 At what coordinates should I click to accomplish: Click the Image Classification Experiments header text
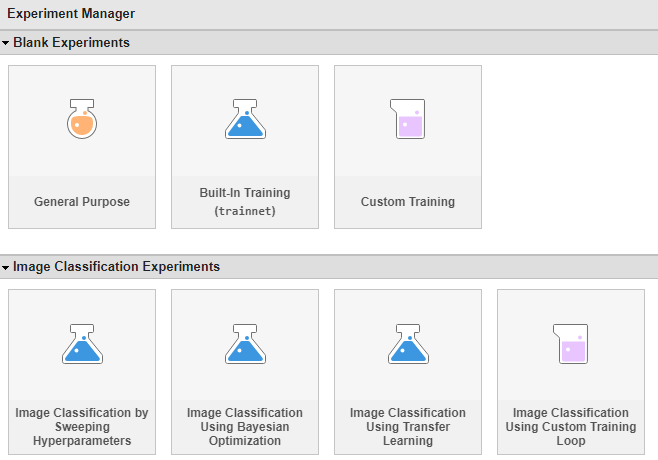coord(116,267)
